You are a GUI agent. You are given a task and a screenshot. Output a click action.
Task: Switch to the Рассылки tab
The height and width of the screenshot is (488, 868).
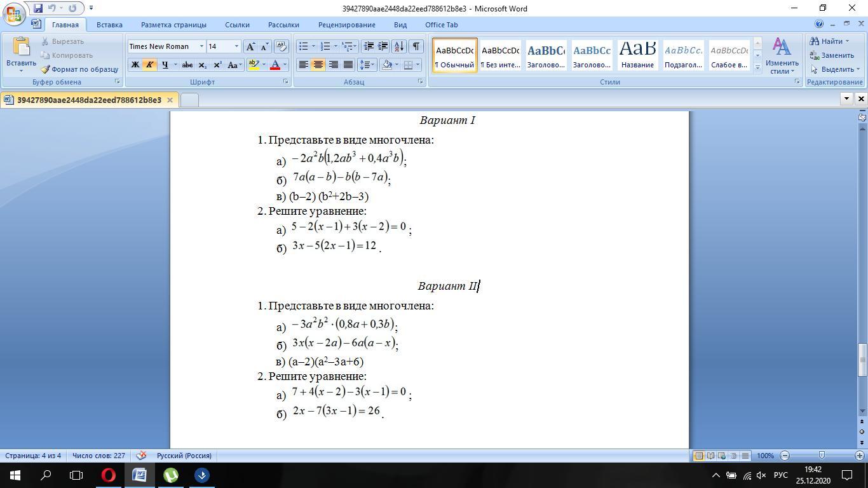[283, 25]
